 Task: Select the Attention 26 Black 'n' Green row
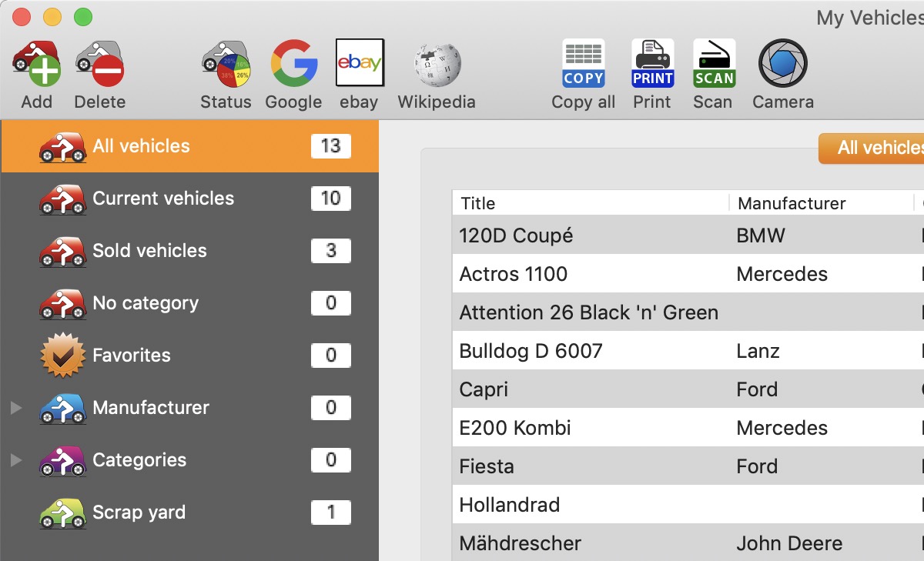[x=688, y=312]
